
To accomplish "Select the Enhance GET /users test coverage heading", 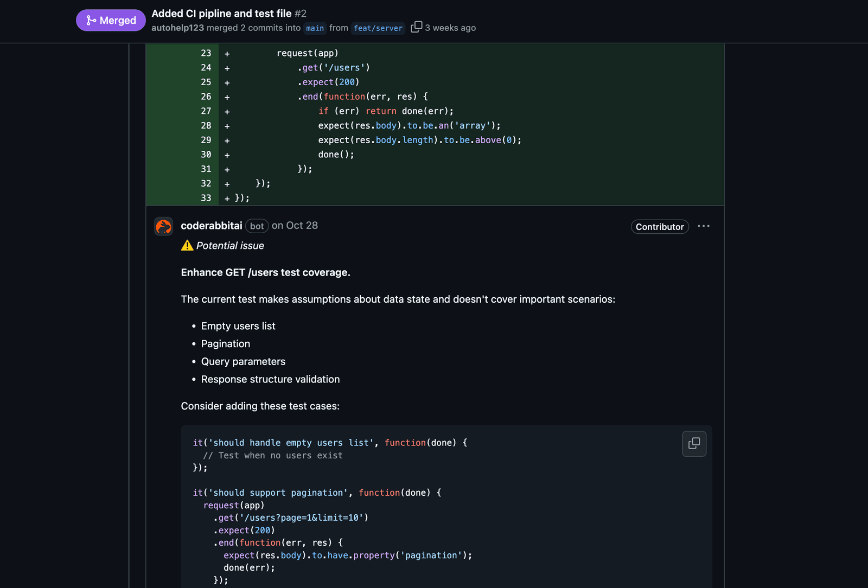I will (265, 272).
